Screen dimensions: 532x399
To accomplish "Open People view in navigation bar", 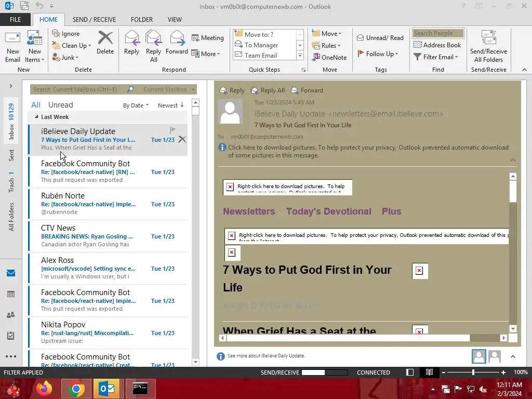I will [x=11, y=315].
